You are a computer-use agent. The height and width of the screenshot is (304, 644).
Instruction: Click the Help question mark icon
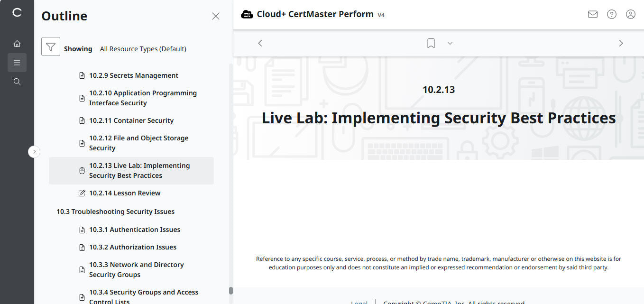[x=611, y=14]
